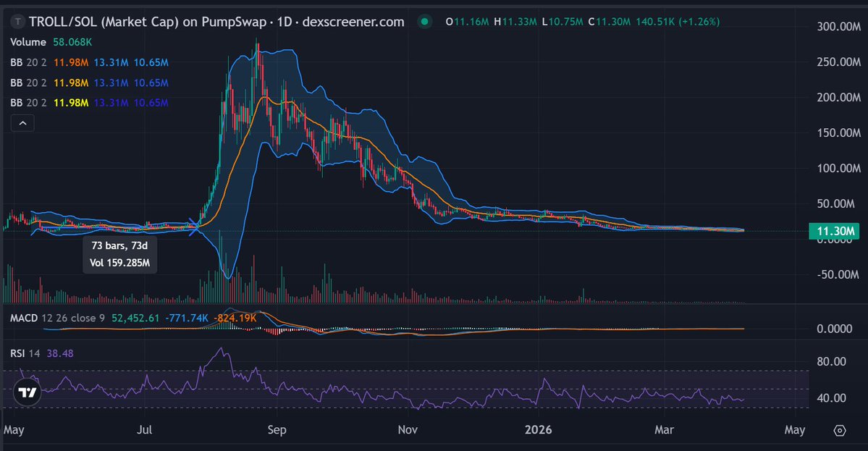Select the TROLL/SOL chart title
Image resolution: width=868 pixels, height=451 pixels.
216,22
